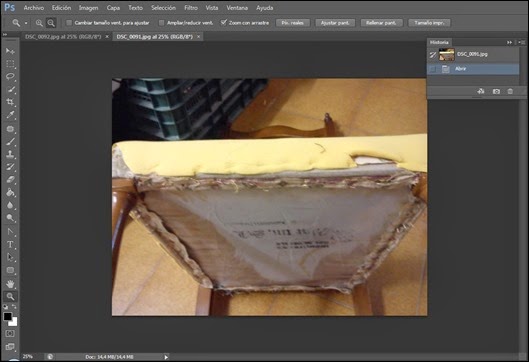529x362 pixels.
Task: Open the status bar info arrow menu
Action: pos(166,357)
